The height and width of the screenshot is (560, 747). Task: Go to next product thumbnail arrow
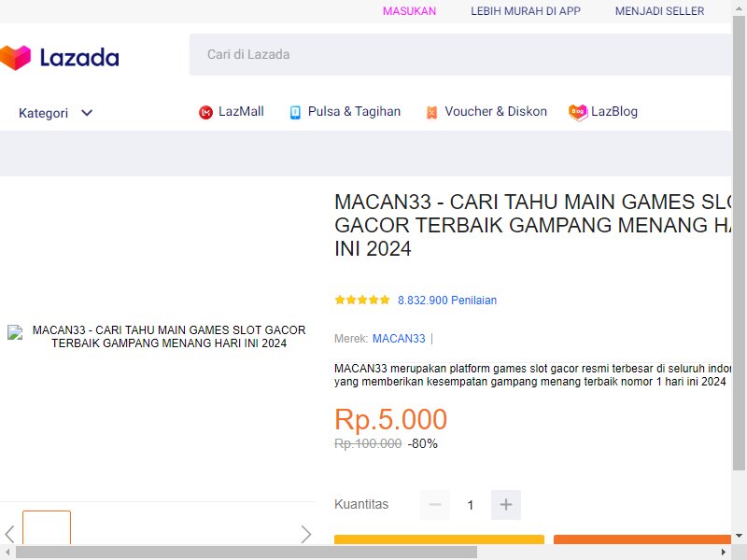305,534
